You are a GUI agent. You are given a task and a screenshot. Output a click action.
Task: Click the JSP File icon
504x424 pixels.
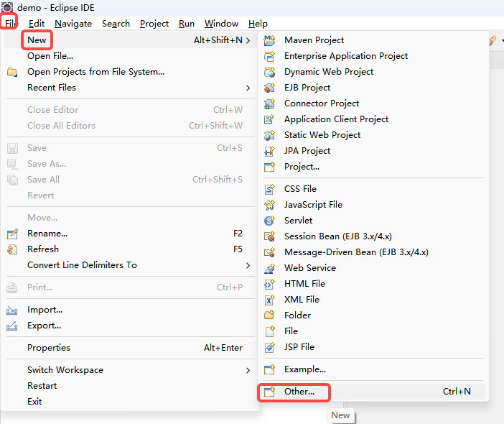(269, 347)
